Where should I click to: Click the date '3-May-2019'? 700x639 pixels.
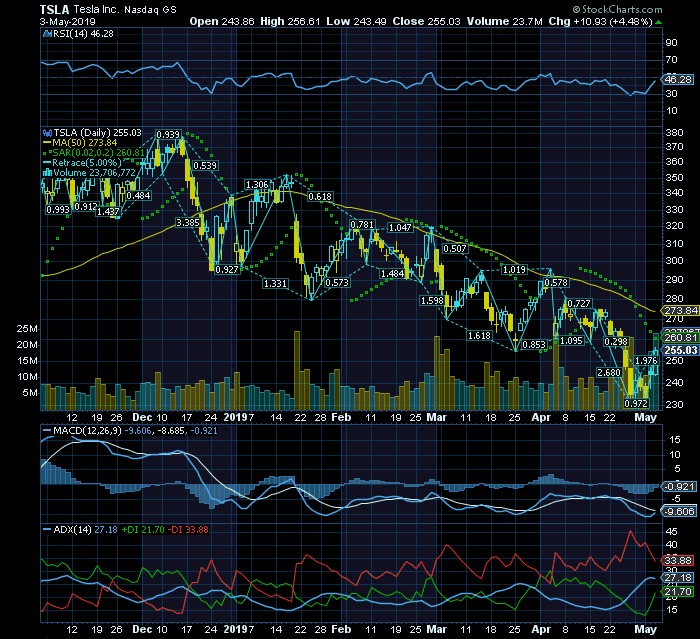point(67,22)
